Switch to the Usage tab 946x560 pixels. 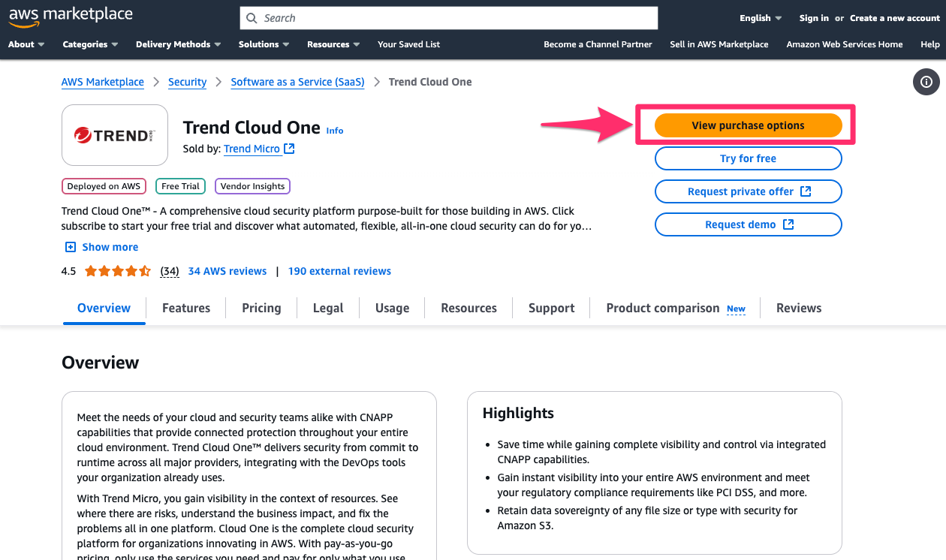click(x=392, y=308)
